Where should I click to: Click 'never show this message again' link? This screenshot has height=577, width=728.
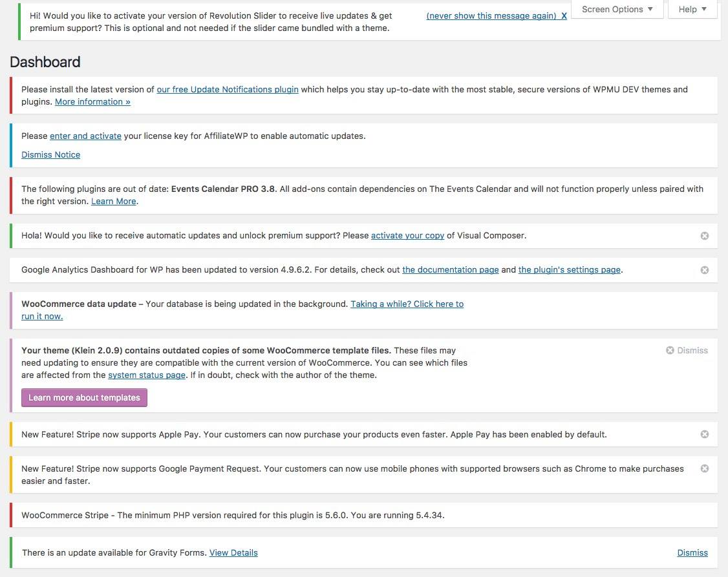[x=491, y=16]
